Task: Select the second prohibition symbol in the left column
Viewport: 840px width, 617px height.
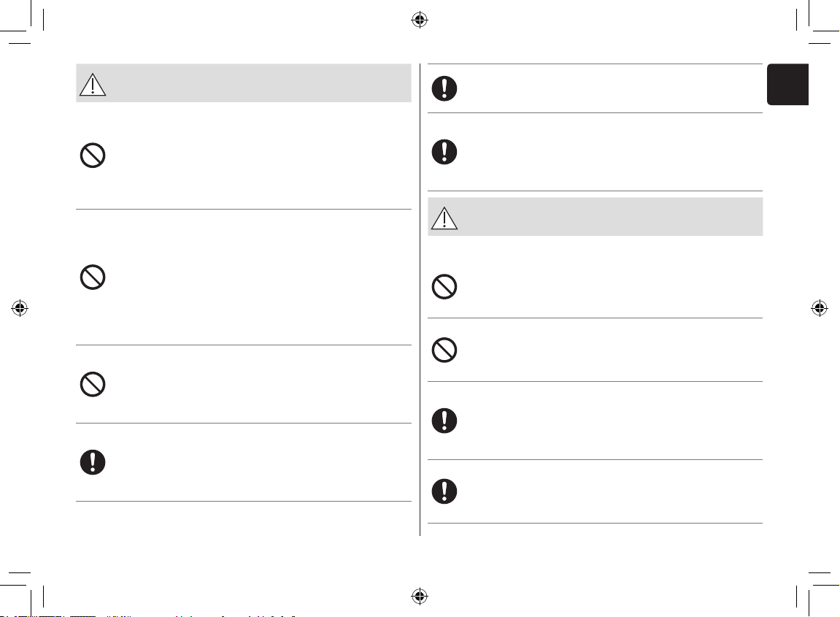Action: [x=93, y=277]
